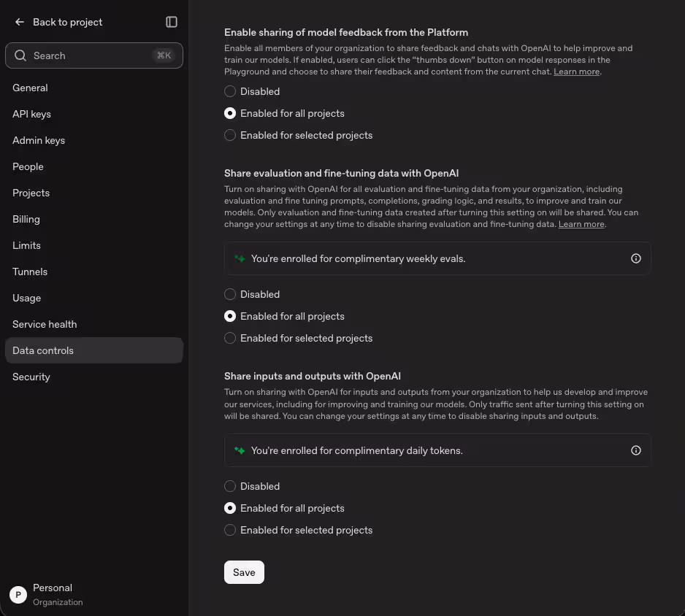Image resolution: width=685 pixels, height=616 pixels.
Task: Open Service health page
Action: (94, 324)
